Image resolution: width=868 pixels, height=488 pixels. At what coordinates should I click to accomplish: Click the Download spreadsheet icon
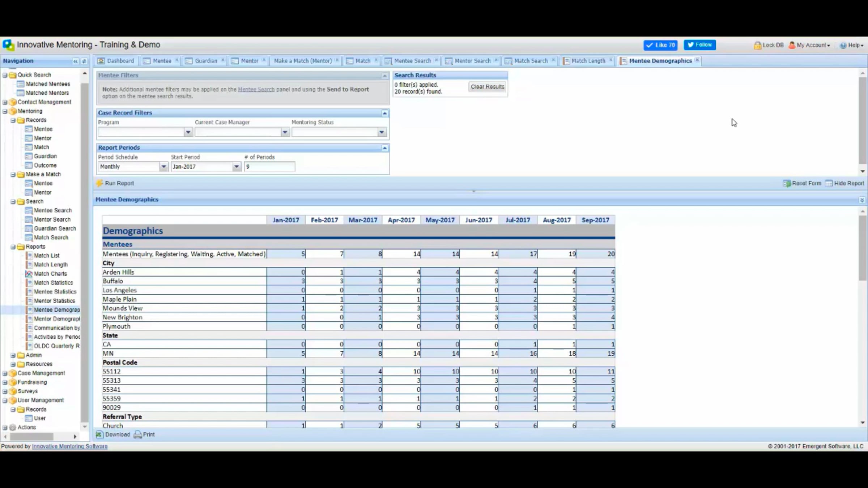pyautogui.click(x=99, y=435)
